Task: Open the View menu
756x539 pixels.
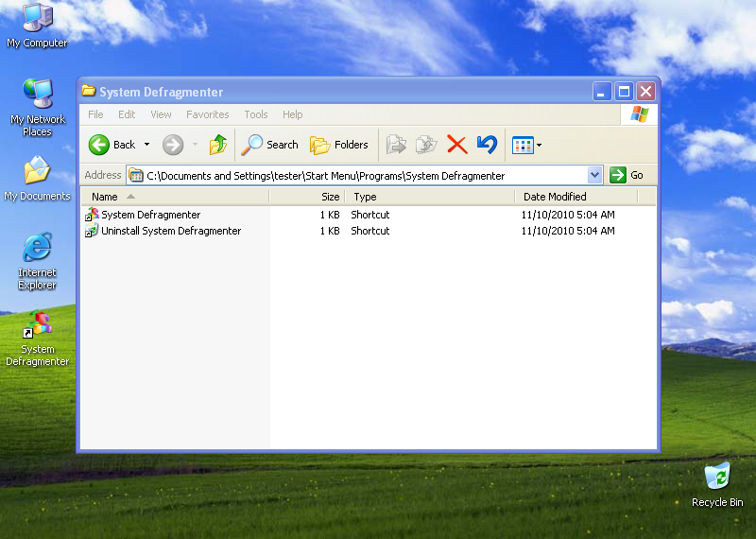Action: (x=161, y=114)
